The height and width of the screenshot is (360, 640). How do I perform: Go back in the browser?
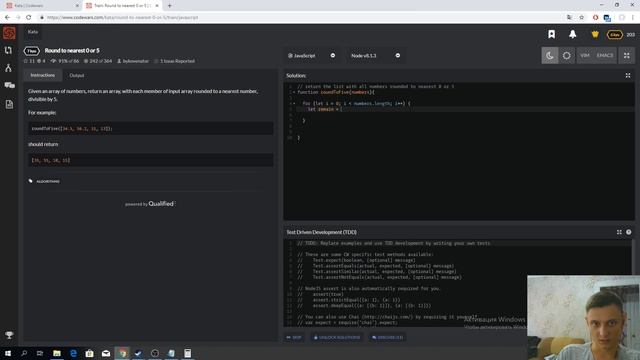pyautogui.click(x=7, y=18)
